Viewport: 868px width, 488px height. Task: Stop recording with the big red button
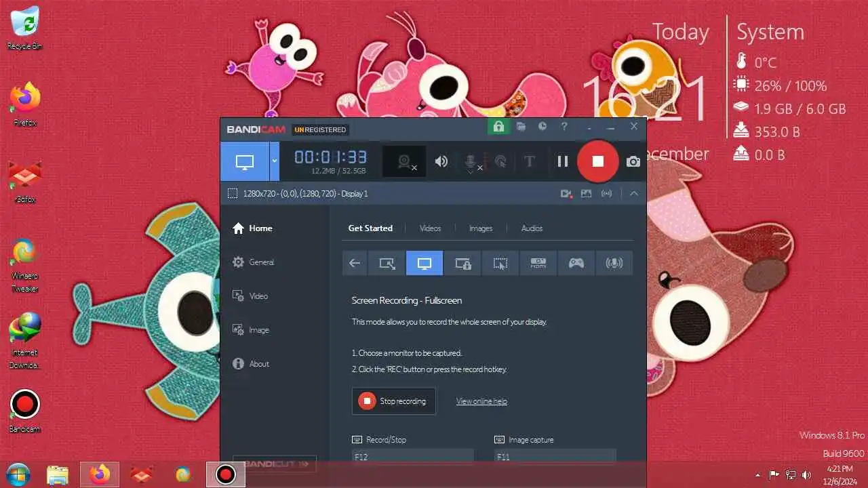point(597,161)
